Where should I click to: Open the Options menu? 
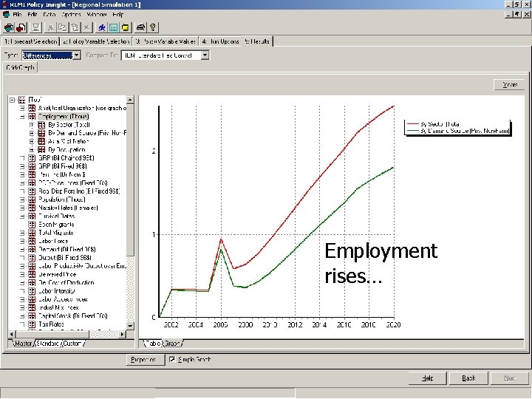click(71, 15)
